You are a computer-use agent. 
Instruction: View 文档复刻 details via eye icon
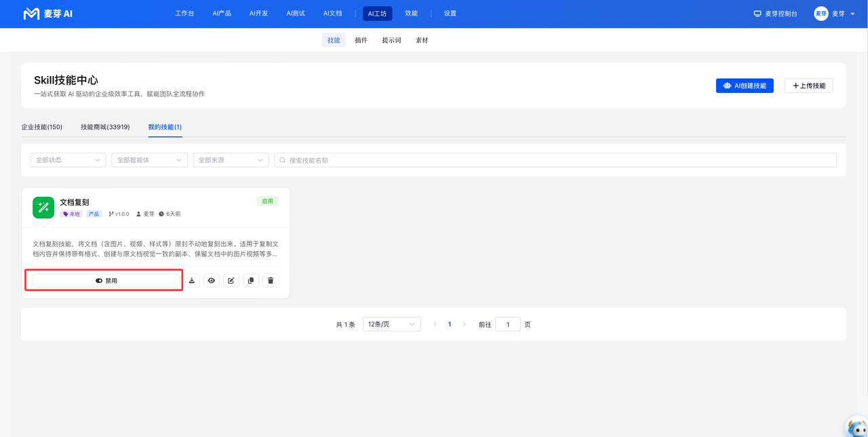(212, 280)
